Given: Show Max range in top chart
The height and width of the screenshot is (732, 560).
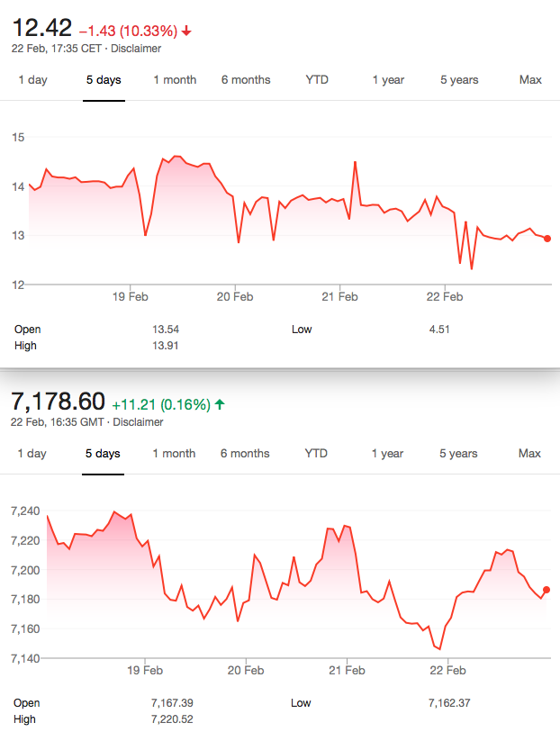Looking at the screenshot, I should (530, 80).
